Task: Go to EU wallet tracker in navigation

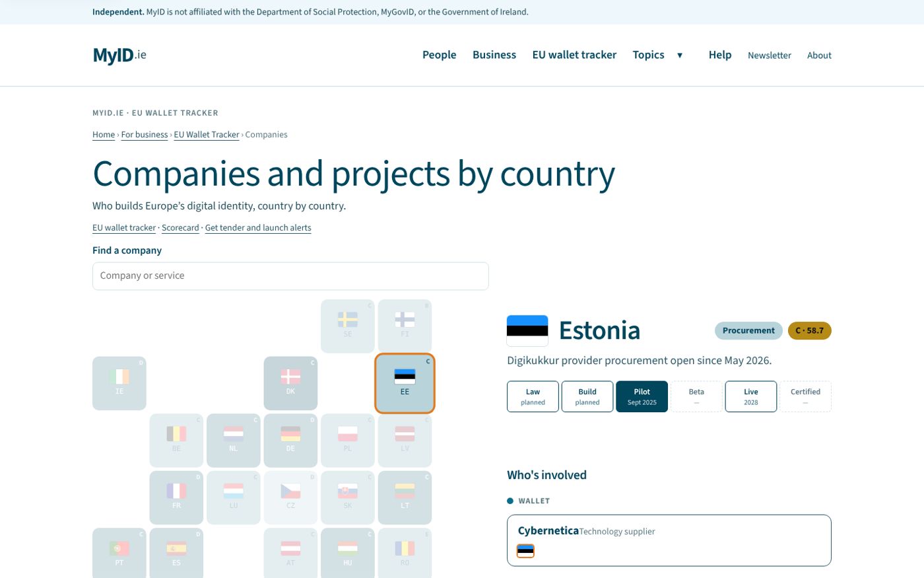Action: 574,55
